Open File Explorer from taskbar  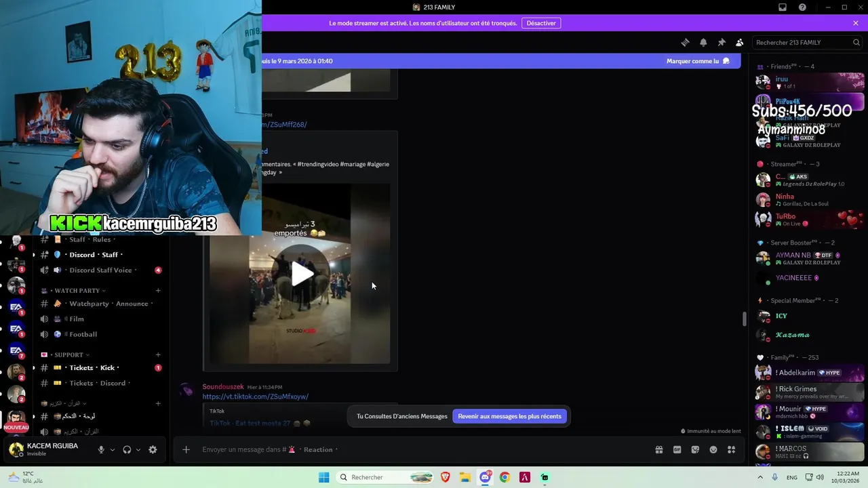465,477
